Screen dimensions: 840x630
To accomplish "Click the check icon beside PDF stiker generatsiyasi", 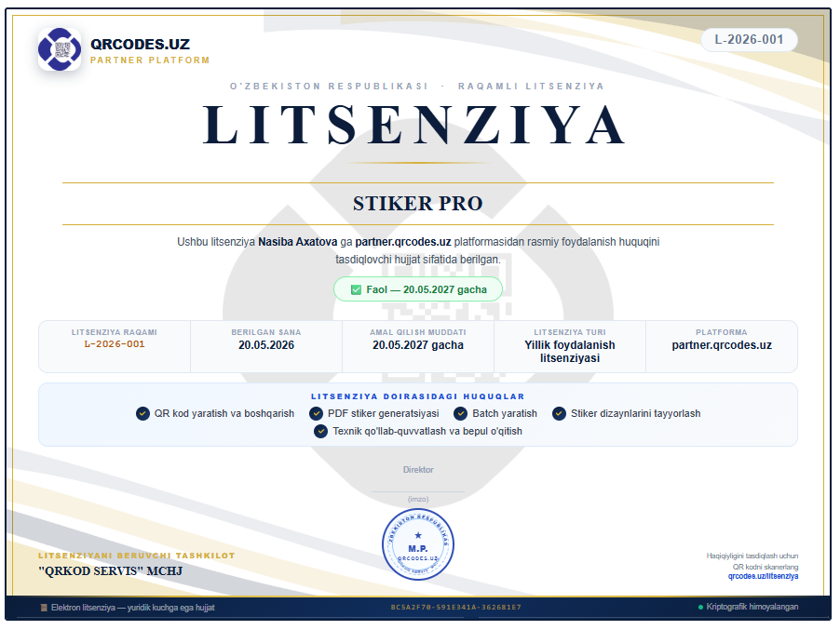I will [316, 414].
